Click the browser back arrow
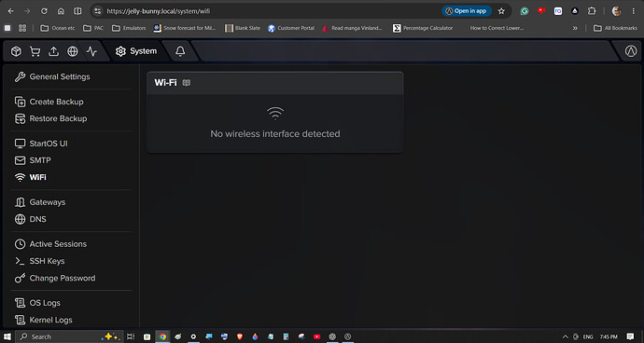This screenshot has width=644, height=343. [x=11, y=11]
